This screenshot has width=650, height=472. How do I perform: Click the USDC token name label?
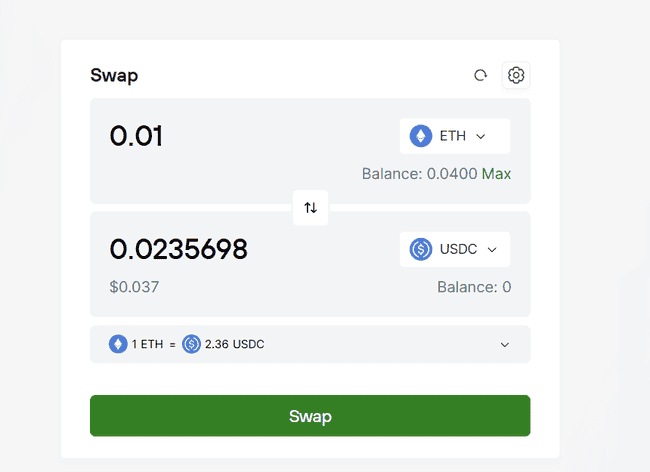pos(458,249)
